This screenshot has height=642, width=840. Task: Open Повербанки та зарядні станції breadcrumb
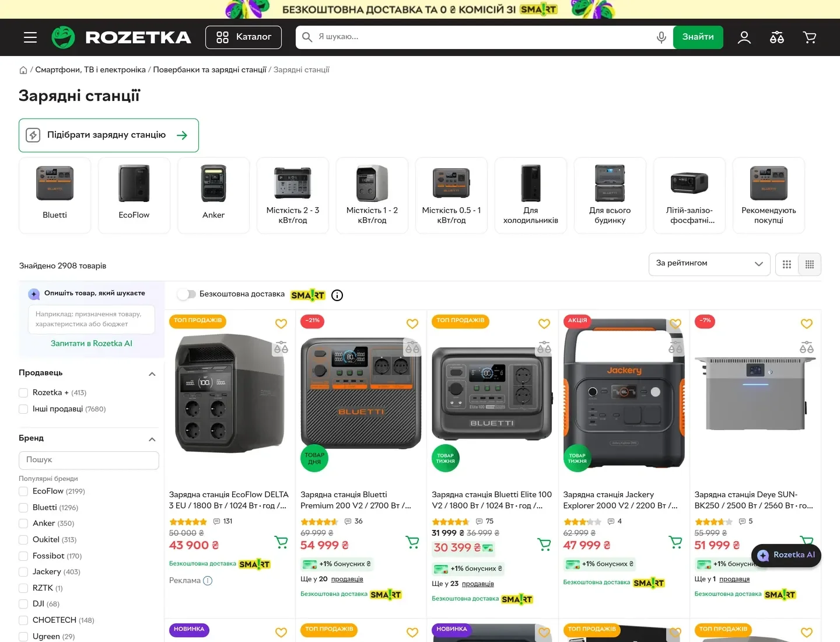pos(209,70)
